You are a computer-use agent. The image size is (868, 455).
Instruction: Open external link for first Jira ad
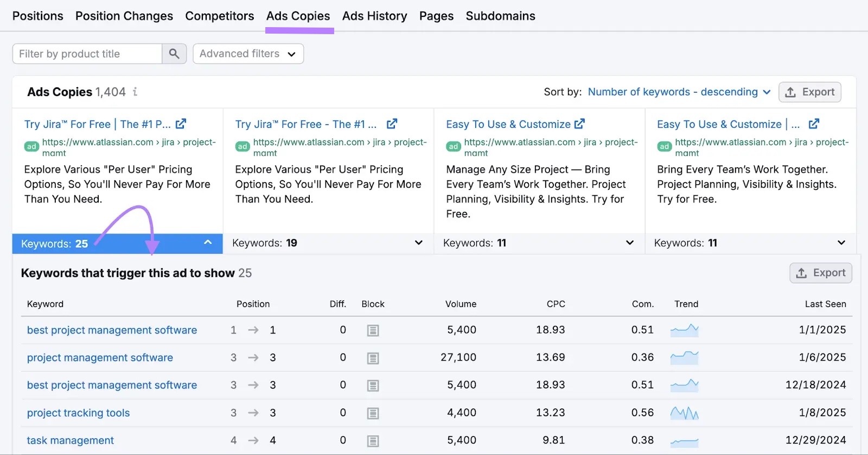point(181,124)
